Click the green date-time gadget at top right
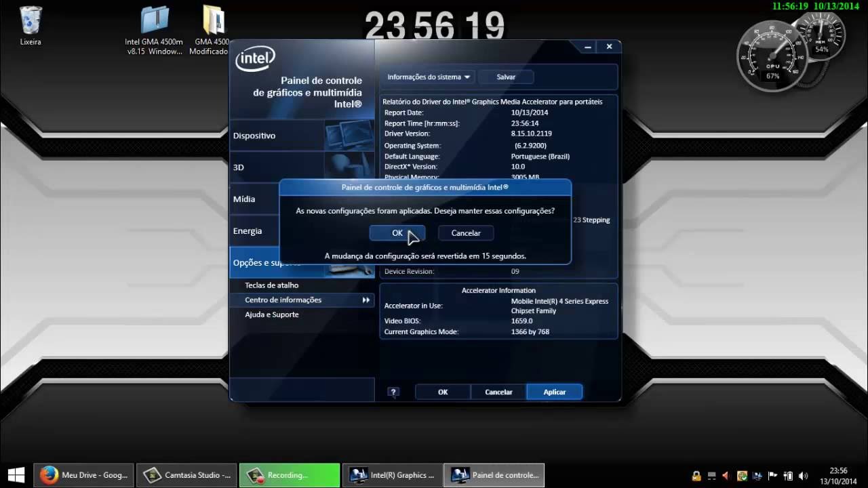Screen dimensions: 868x488 (x=815, y=6)
